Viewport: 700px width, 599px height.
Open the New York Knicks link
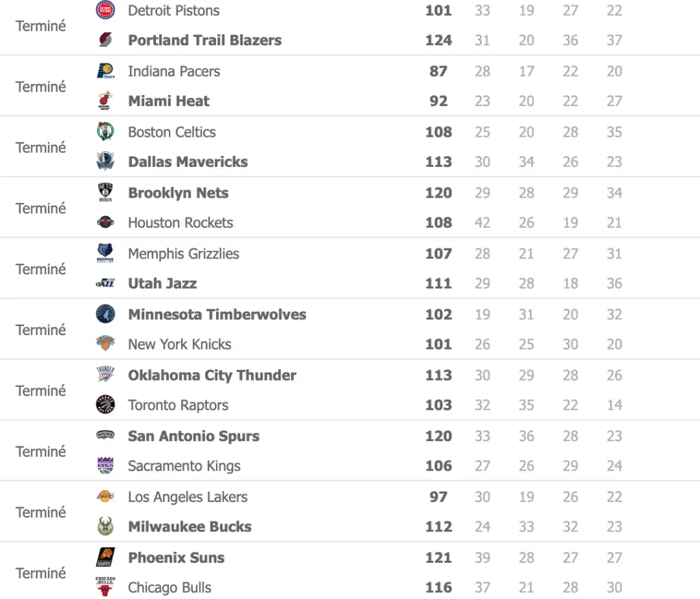point(180,345)
